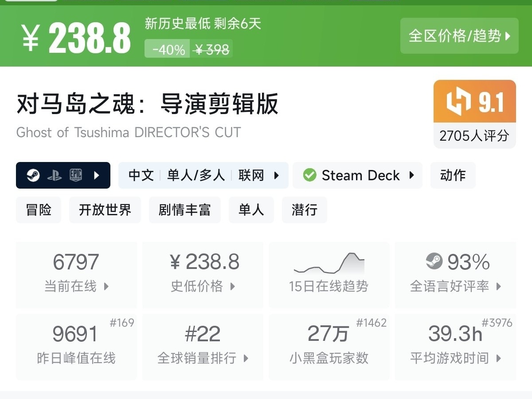Expand the 中文 单人/多人 联网 details arrow
532x399 pixels.
tap(277, 175)
